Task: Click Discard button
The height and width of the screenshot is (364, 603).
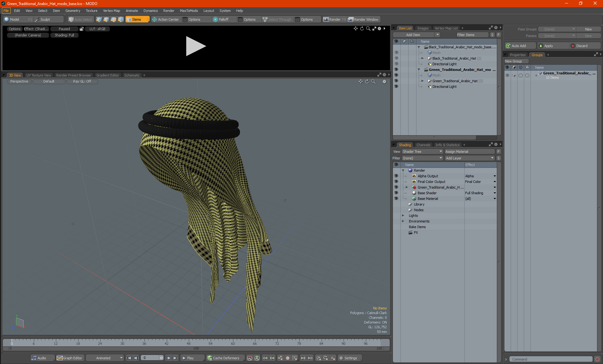Action: (x=585, y=46)
